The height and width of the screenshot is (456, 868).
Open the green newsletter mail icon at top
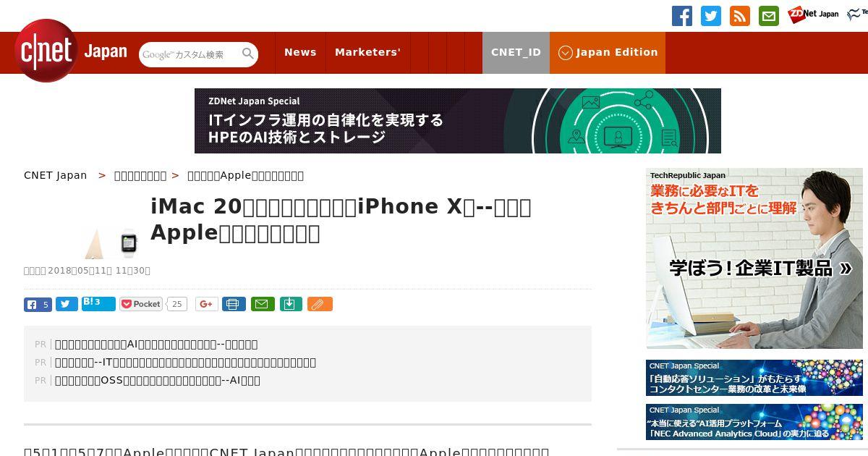(x=769, y=16)
